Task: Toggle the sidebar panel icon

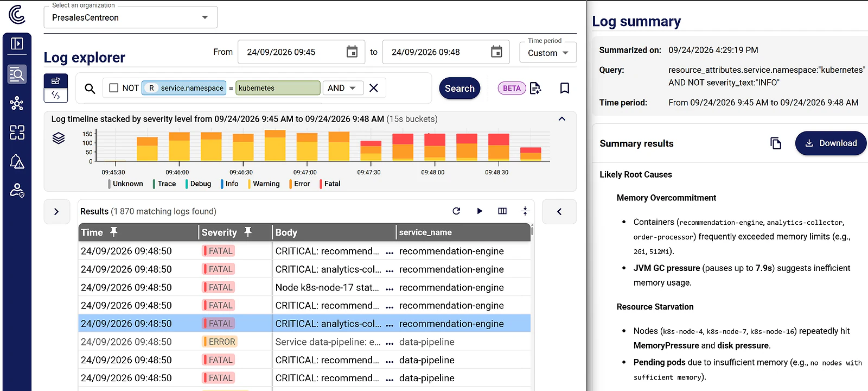Action: tap(17, 43)
